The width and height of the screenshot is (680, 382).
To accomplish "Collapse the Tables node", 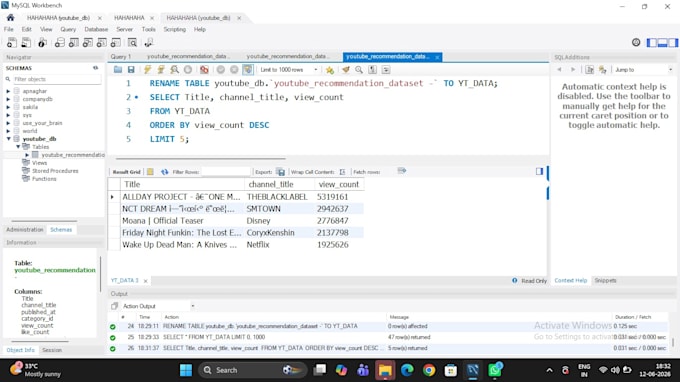I will click(18, 147).
